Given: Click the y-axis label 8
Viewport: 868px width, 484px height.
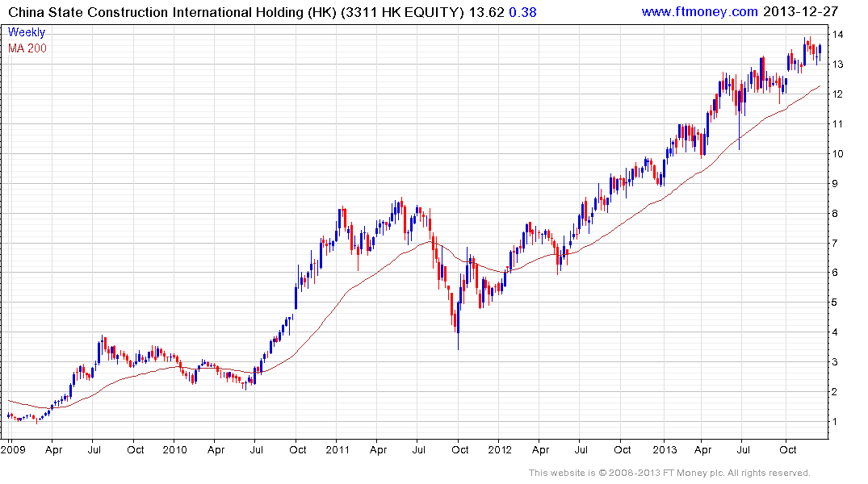Looking at the screenshot, I should (x=835, y=214).
